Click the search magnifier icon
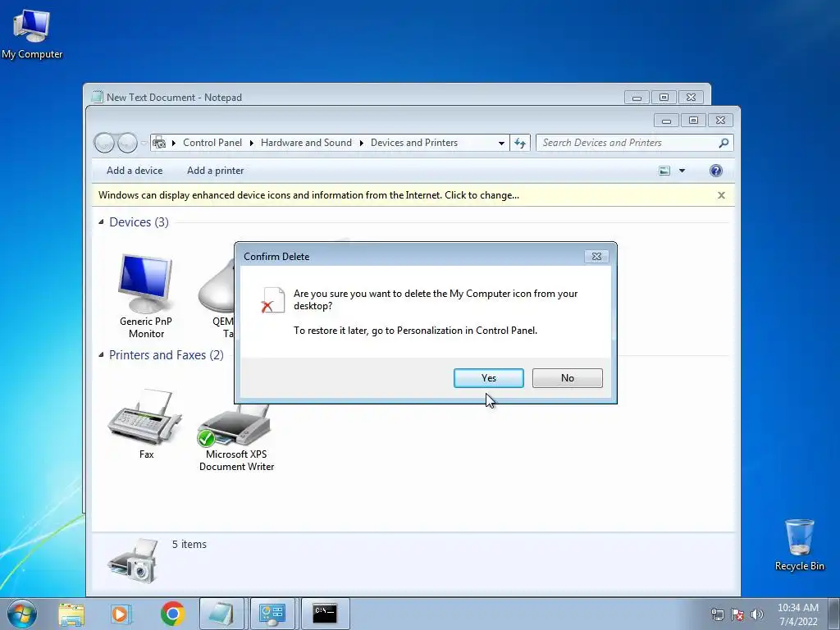The image size is (840, 630). tap(724, 143)
